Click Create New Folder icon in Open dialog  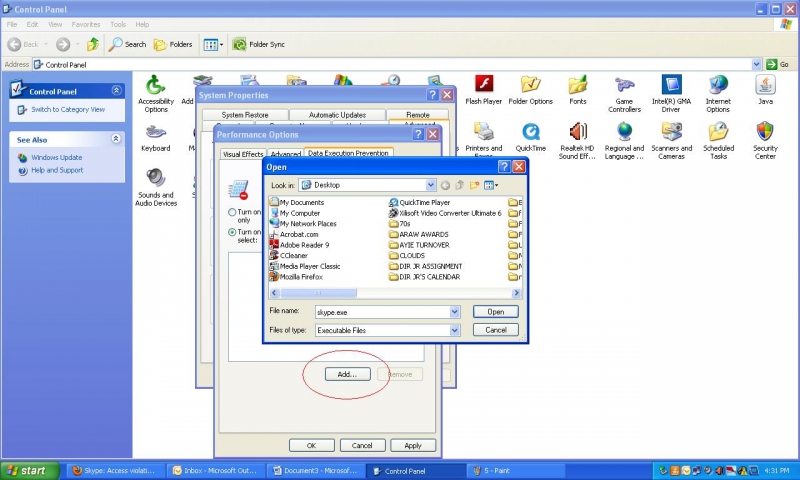[x=475, y=185]
